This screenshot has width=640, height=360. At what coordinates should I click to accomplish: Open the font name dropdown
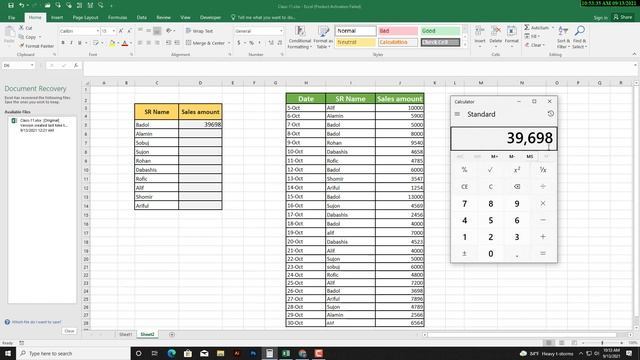pos(98,31)
